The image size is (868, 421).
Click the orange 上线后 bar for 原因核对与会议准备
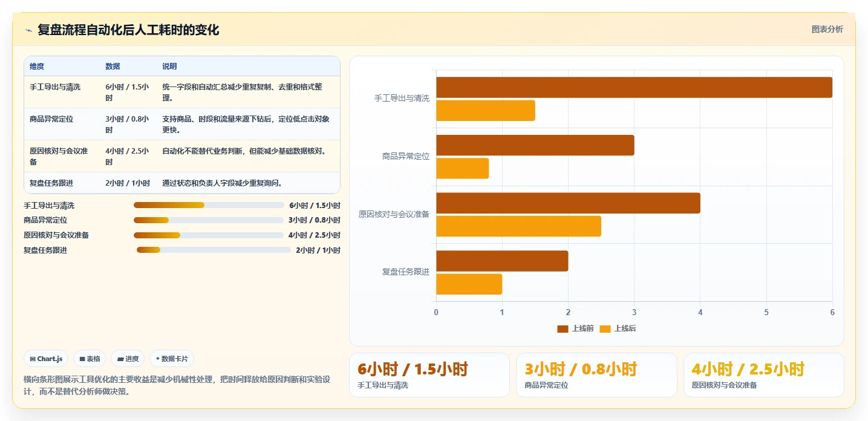tap(518, 226)
